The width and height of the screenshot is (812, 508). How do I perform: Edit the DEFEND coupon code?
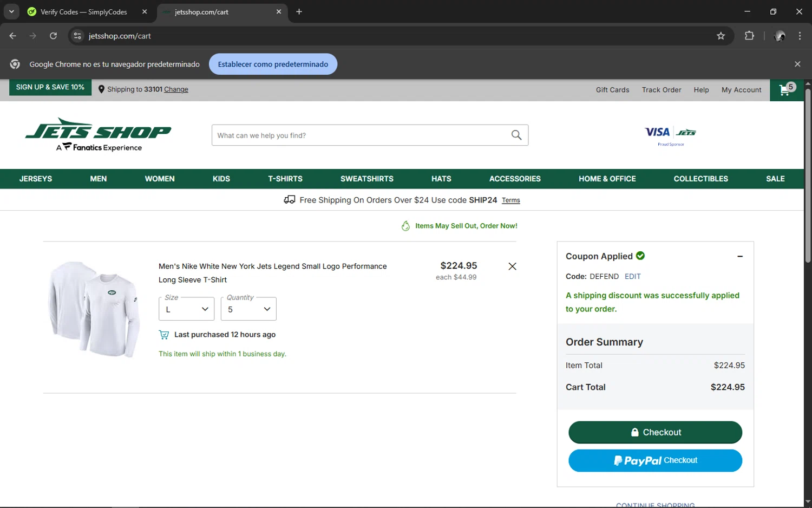[632, 277]
